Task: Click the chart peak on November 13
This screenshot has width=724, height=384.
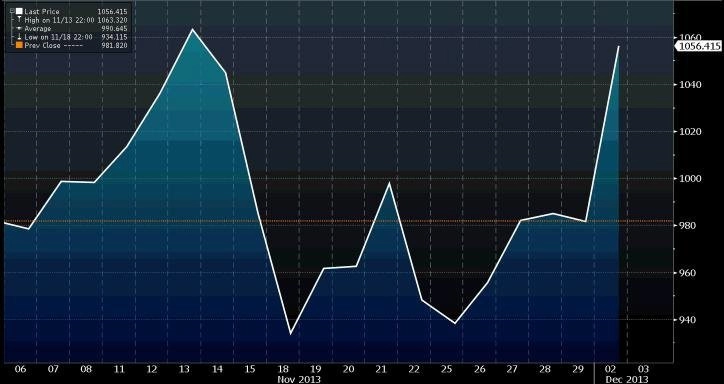Action: click(192, 30)
